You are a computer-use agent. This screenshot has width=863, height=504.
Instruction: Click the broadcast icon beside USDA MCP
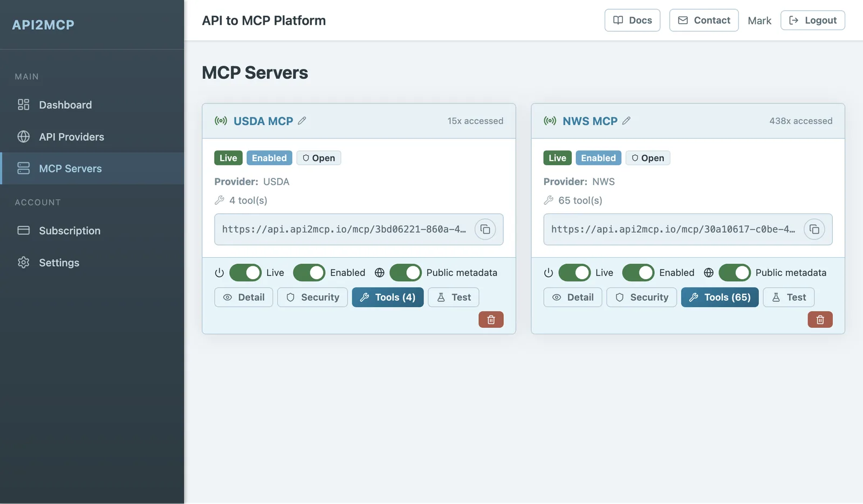tap(221, 121)
